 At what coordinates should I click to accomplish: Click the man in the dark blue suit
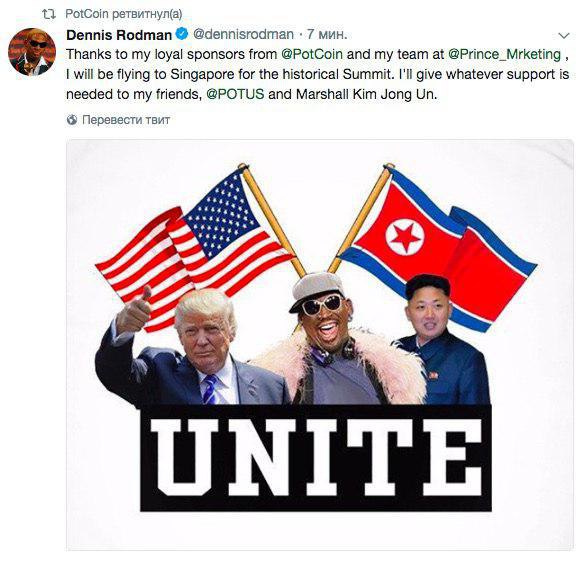point(444,340)
